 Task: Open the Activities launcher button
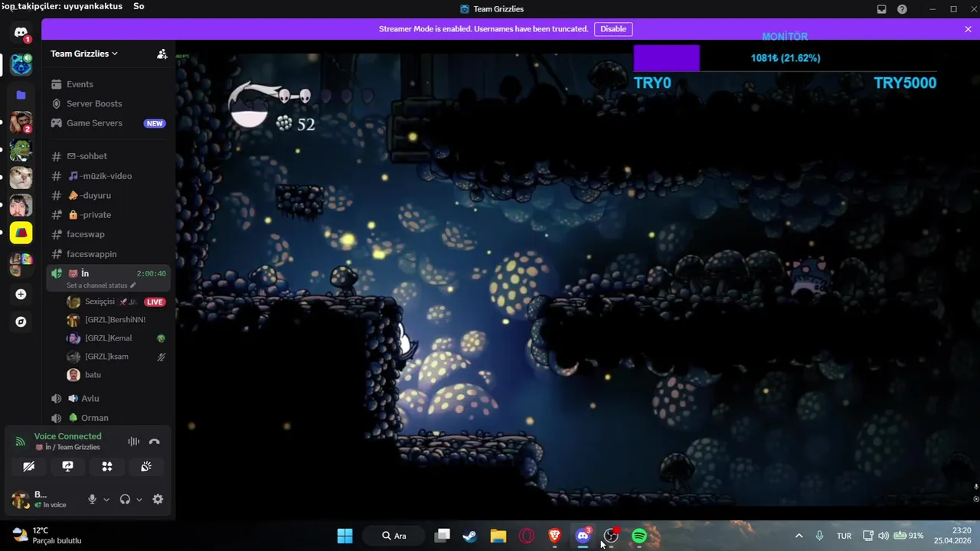(x=107, y=467)
